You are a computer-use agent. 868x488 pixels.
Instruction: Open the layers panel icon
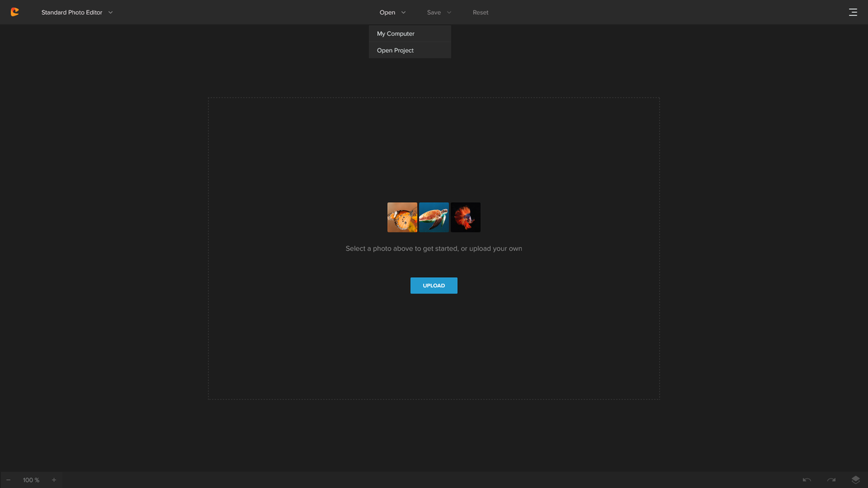pos(856,480)
